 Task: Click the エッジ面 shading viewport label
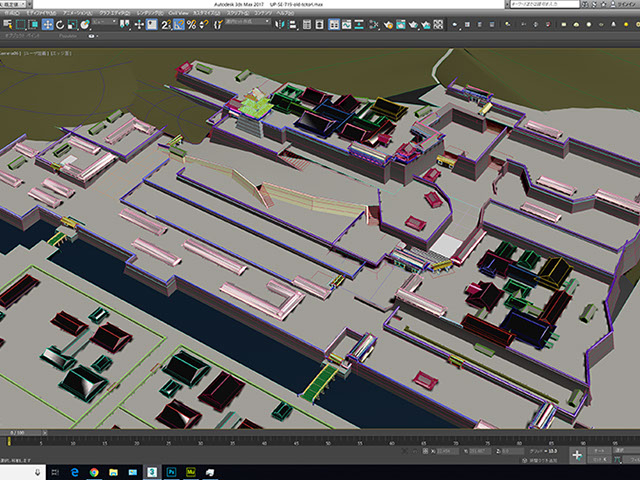59,52
